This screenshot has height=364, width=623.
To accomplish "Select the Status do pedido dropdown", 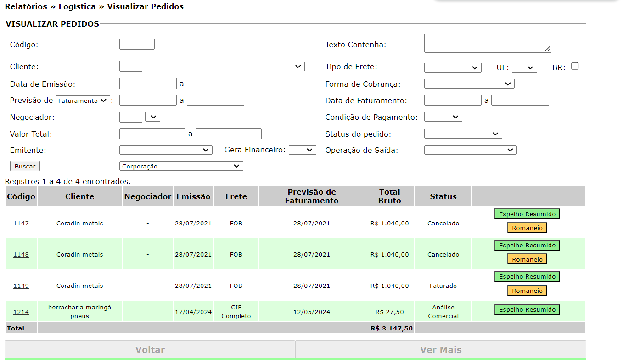I will pyautogui.click(x=463, y=134).
